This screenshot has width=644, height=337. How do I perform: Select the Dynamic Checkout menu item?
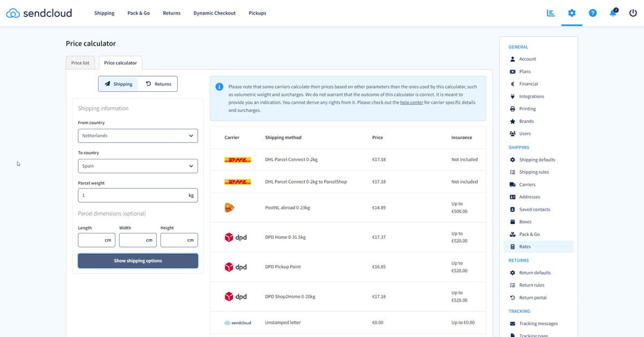(214, 13)
